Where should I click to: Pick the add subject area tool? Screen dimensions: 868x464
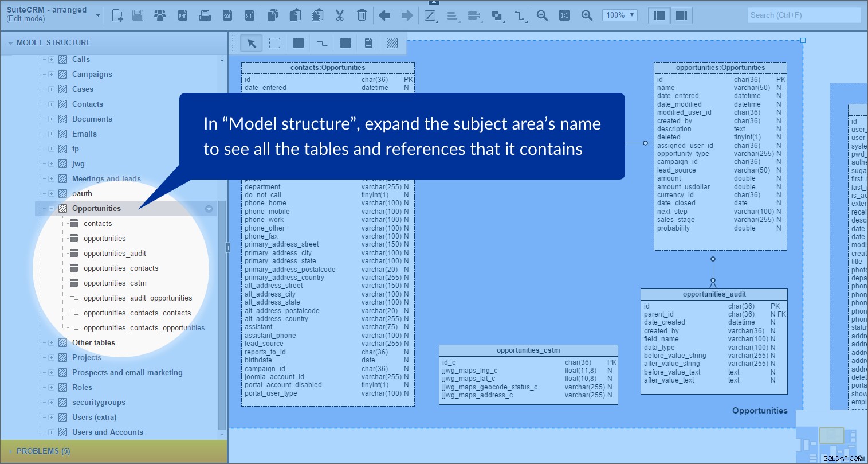tap(392, 43)
